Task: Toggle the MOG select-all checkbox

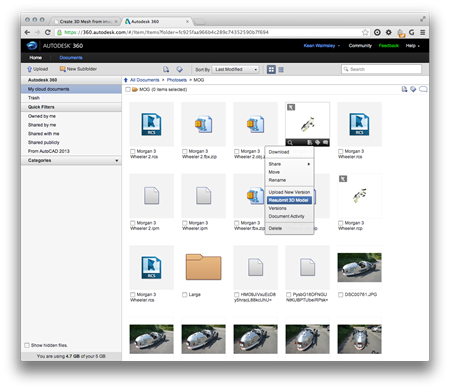Action: pos(128,89)
